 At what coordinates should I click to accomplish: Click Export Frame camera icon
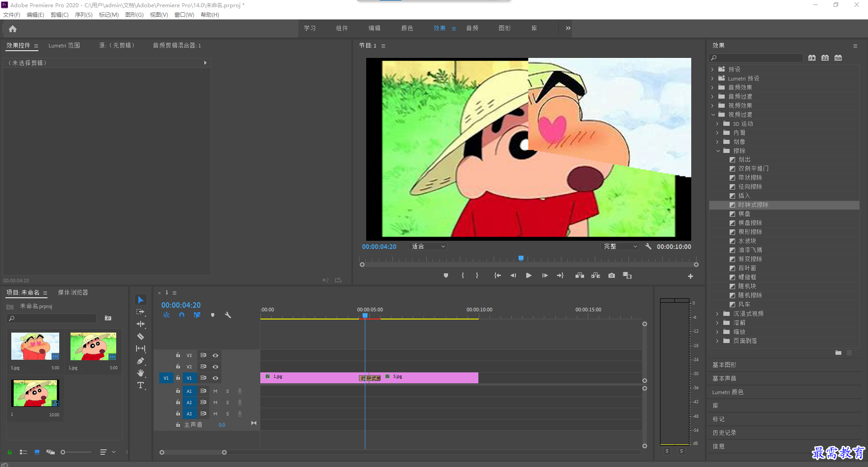click(x=612, y=276)
